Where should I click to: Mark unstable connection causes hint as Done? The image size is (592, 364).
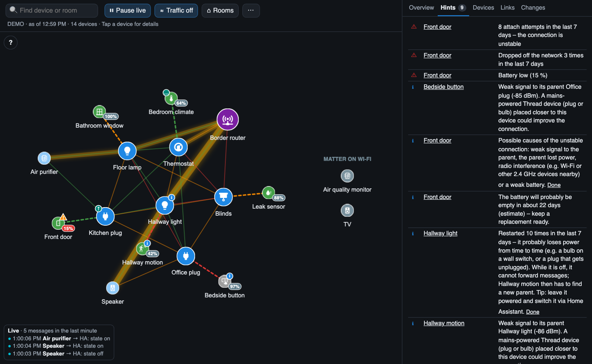(554, 185)
